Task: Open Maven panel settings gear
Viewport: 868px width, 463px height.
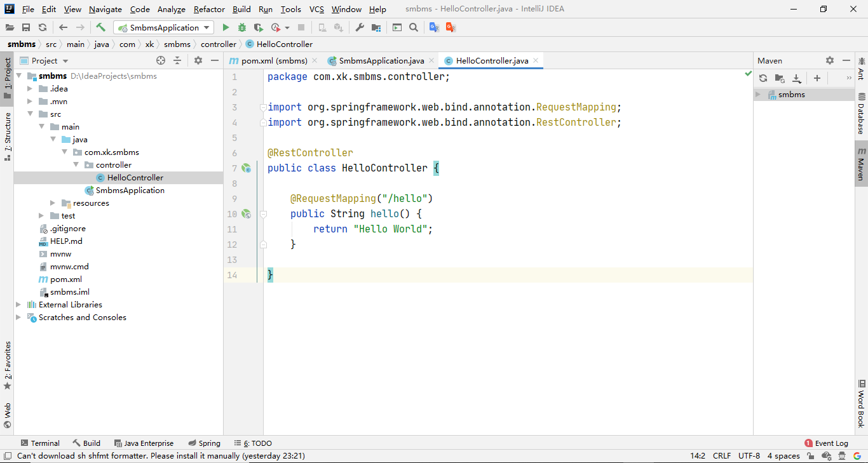Action: (830, 60)
